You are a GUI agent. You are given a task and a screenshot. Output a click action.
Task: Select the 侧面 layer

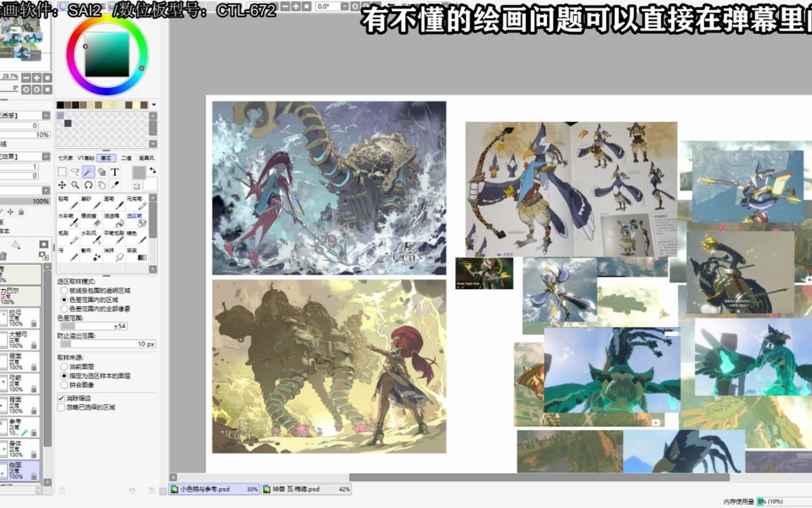[20, 471]
